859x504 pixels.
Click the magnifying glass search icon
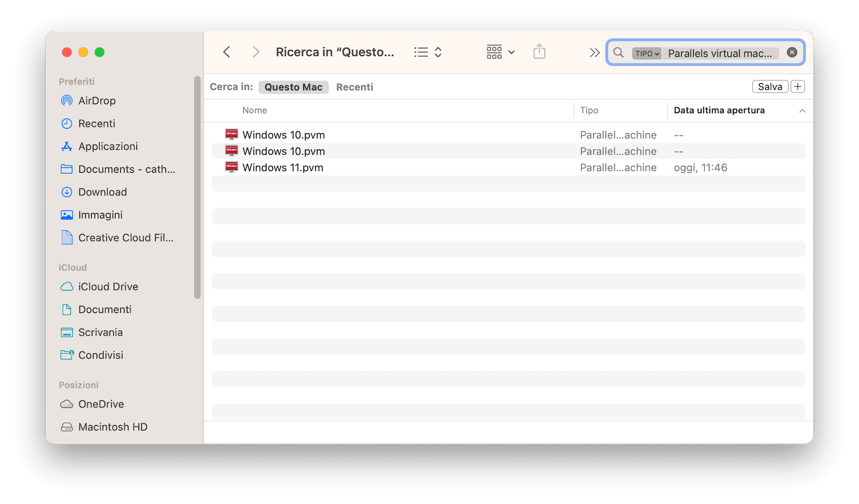(x=618, y=53)
